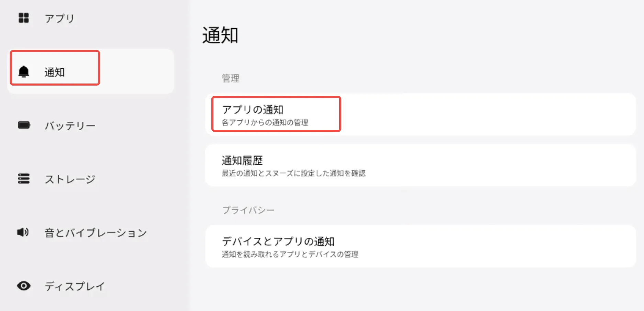
Task: Open the デバイスとアプリの通知 title
Action: click(278, 242)
